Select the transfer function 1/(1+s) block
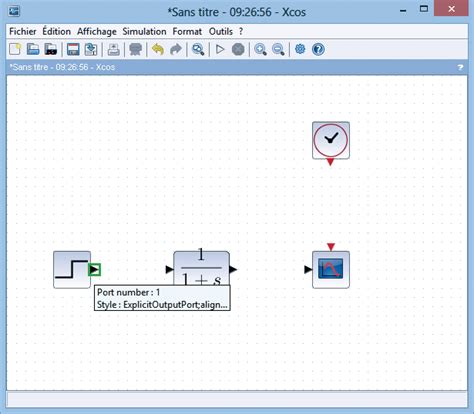Viewport: 474px width, 414px height. [201, 269]
